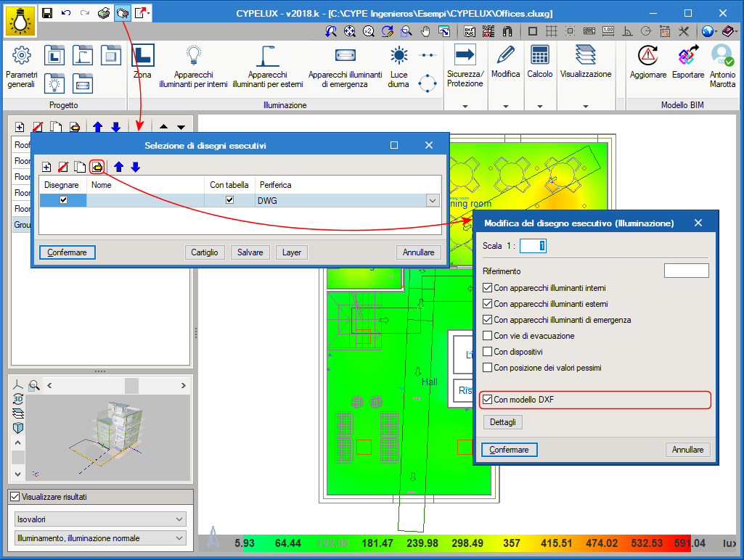This screenshot has height=560, width=744.
Task: Select Roof item in floor list
Action: tap(22, 144)
